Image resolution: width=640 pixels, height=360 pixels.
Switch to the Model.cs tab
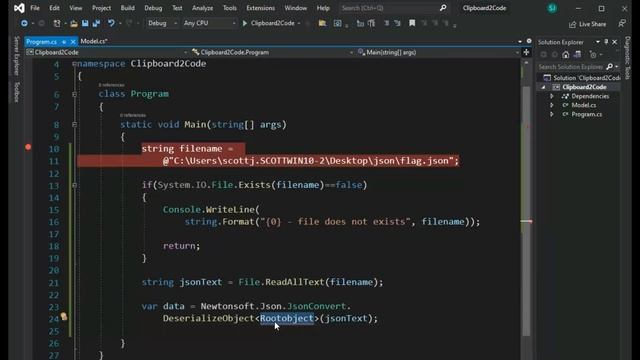coord(94,41)
